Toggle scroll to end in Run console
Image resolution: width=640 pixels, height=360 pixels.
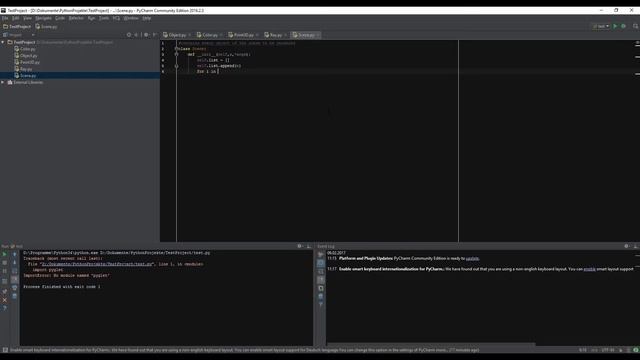pyautogui.click(x=14, y=279)
